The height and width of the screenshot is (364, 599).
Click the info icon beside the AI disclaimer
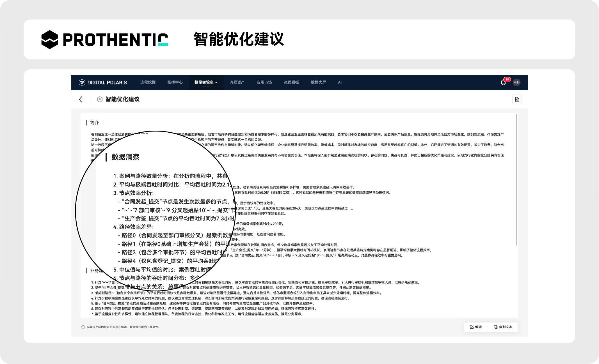(83, 327)
